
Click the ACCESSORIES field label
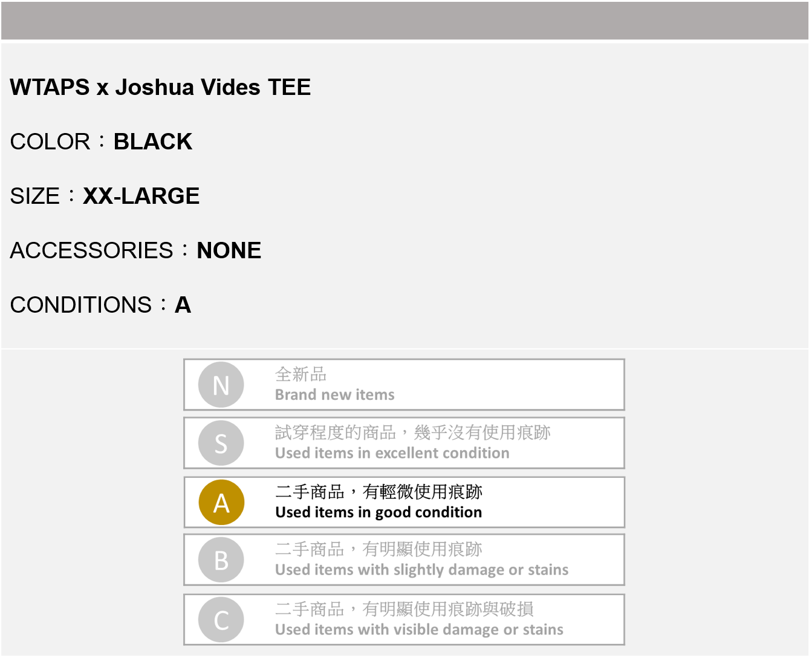[x=92, y=250]
